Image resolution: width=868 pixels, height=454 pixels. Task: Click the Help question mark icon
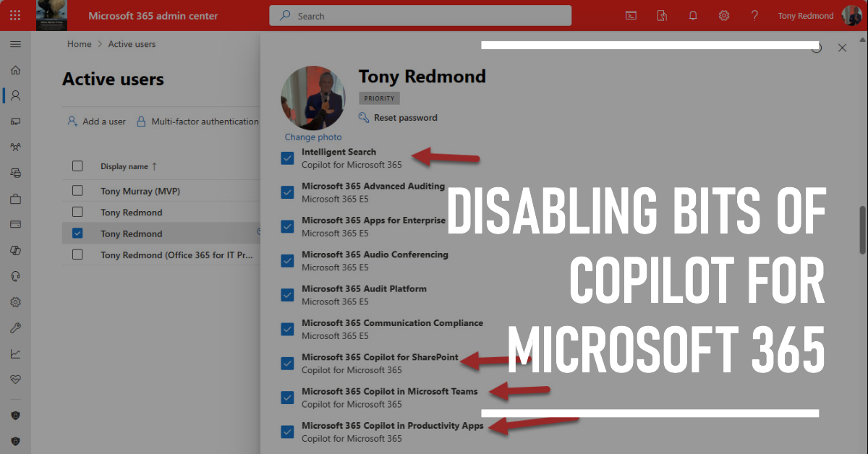(x=754, y=15)
